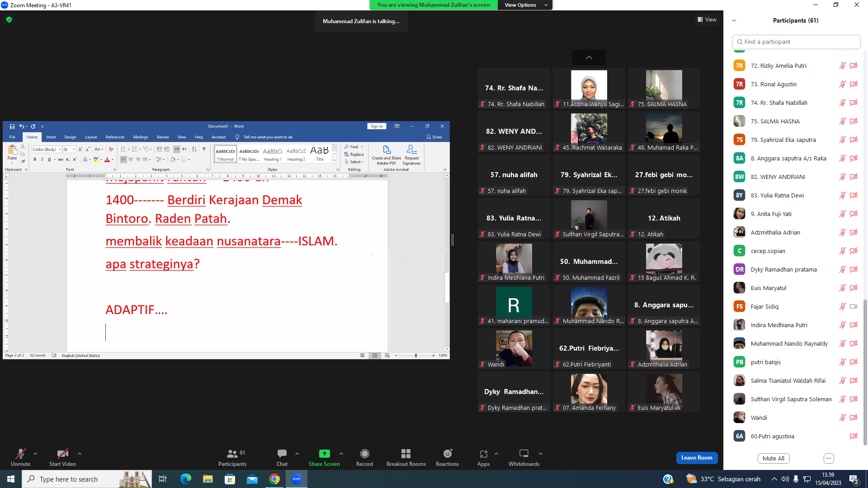Click the Save icon in Word title bar

pyautogui.click(x=12, y=127)
